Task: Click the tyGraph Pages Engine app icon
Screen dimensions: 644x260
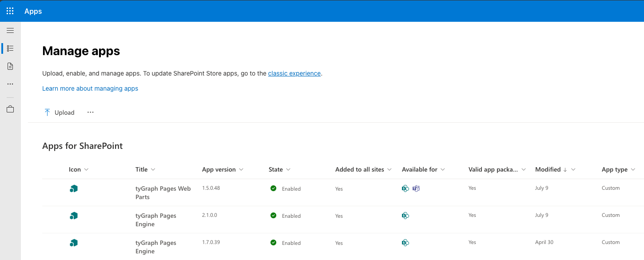Action: pos(73,216)
